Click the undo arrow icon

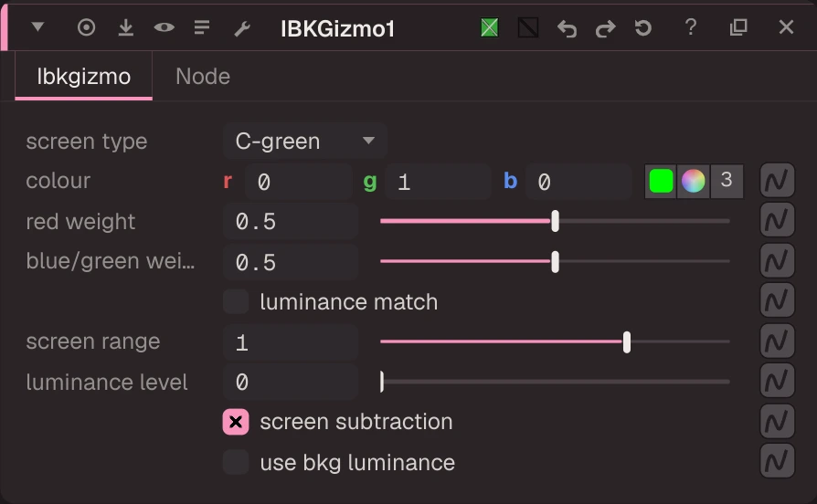click(x=567, y=28)
